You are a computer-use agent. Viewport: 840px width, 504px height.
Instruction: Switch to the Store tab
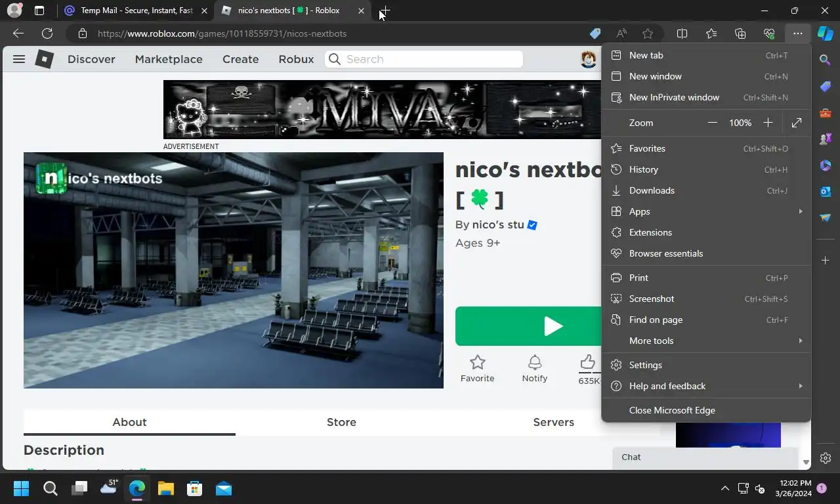[341, 422]
